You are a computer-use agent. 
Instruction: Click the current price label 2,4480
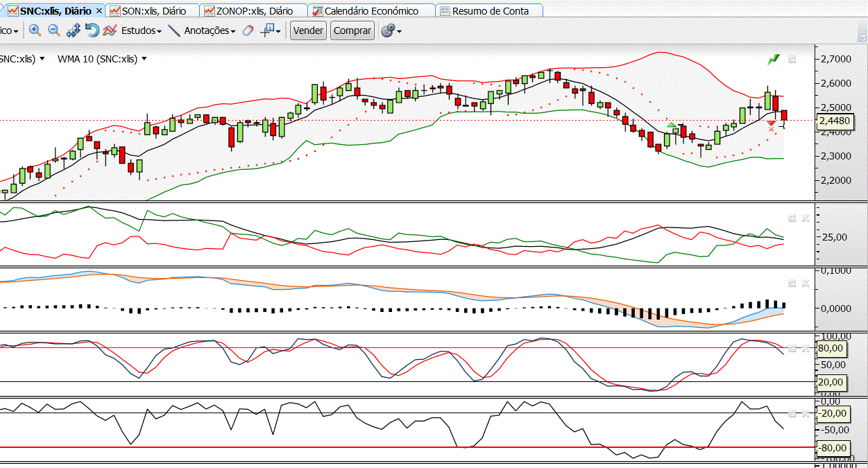pyautogui.click(x=835, y=121)
